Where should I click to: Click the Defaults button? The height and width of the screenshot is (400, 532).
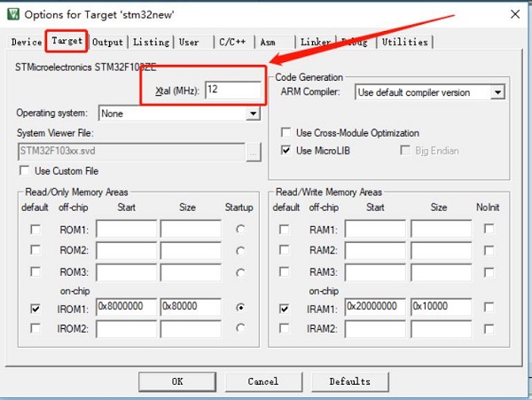pyautogui.click(x=349, y=381)
